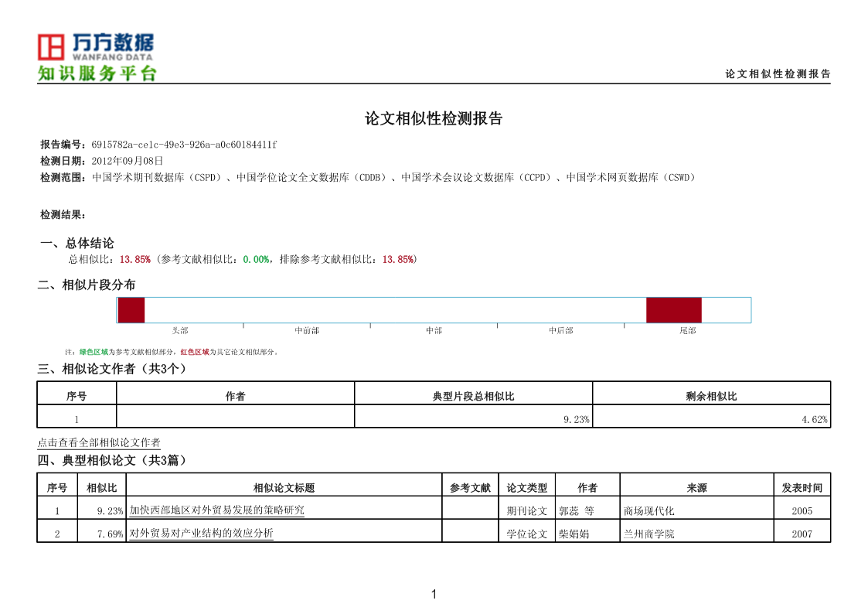
Task: Click the 中后部 label under the distribution bar
Action: [x=561, y=330]
